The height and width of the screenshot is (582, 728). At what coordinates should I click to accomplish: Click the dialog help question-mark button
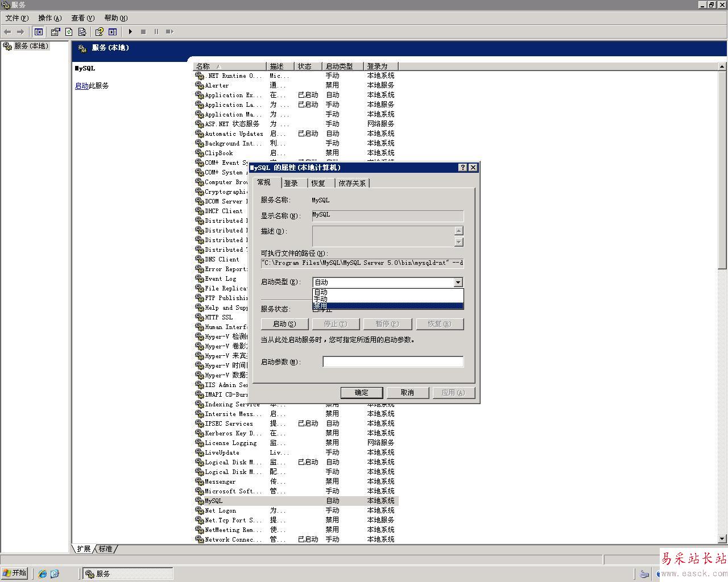tap(463, 167)
